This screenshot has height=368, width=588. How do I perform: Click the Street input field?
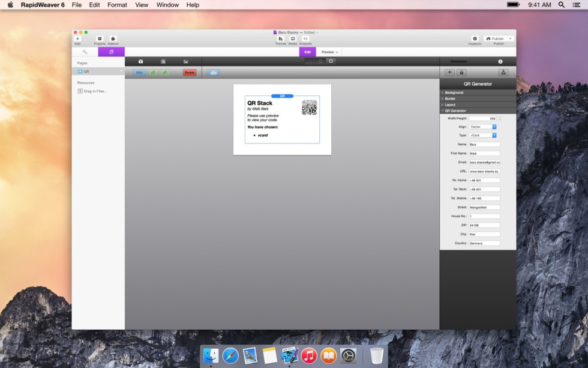pos(484,207)
